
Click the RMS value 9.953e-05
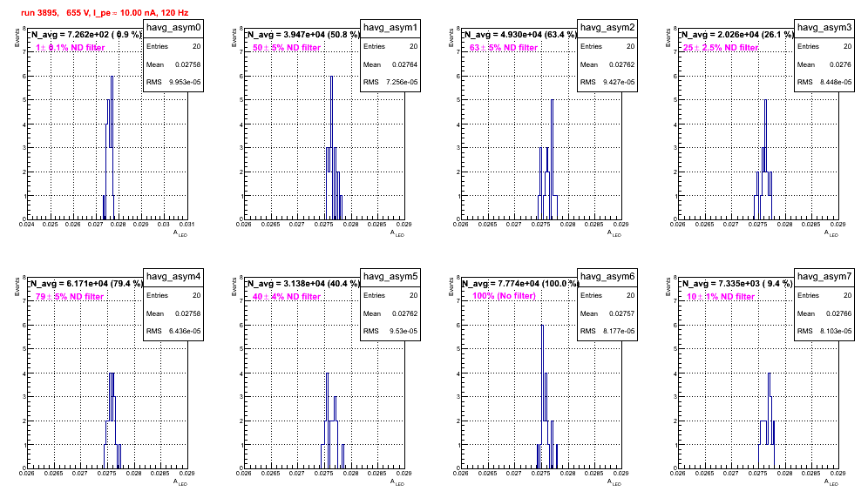[185, 82]
